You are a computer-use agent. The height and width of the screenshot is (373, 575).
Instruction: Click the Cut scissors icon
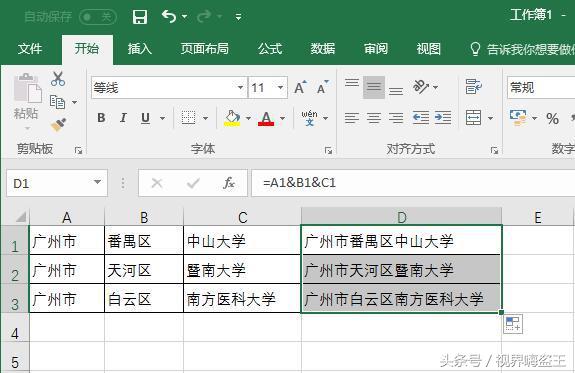[x=58, y=79]
